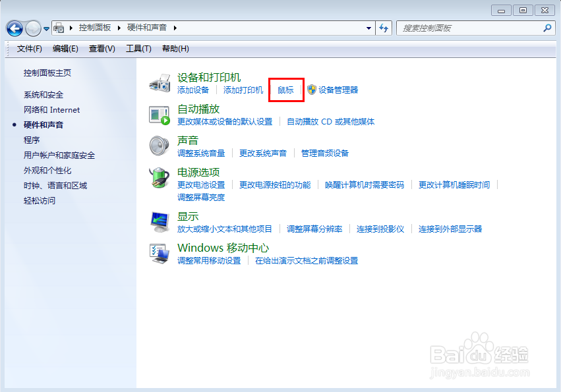Click 调整常用移动设置 link
The height and width of the screenshot is (392, 561).
pyautogui.click(x=209, y=261)
